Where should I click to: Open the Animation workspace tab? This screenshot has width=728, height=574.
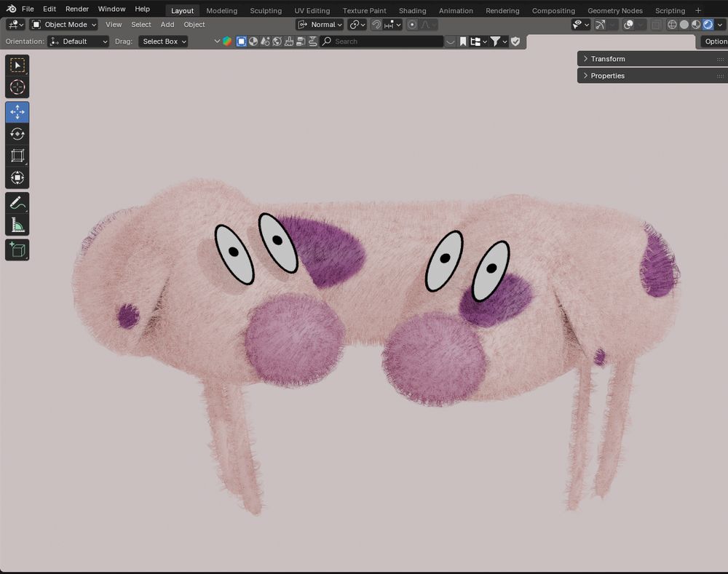tap(456, 10)
